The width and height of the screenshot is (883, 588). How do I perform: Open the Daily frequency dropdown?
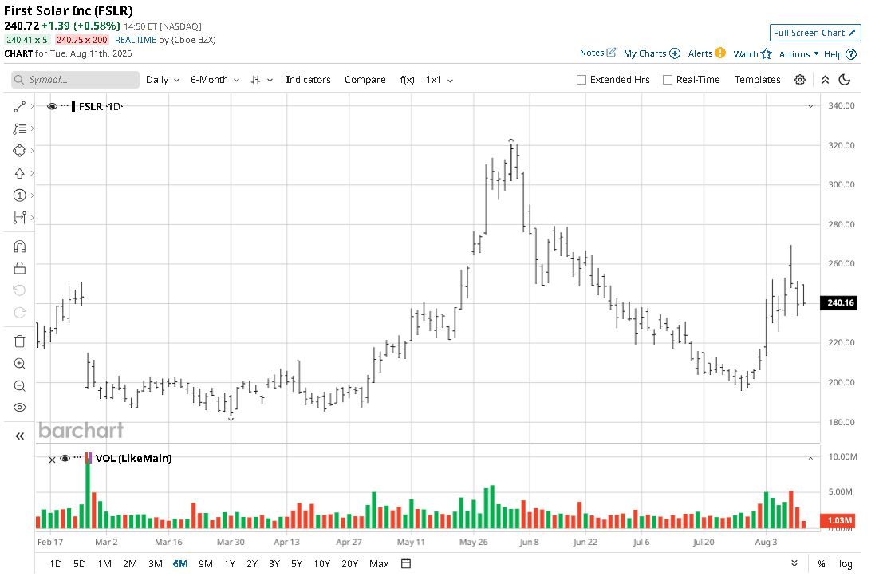click(163, 80)
